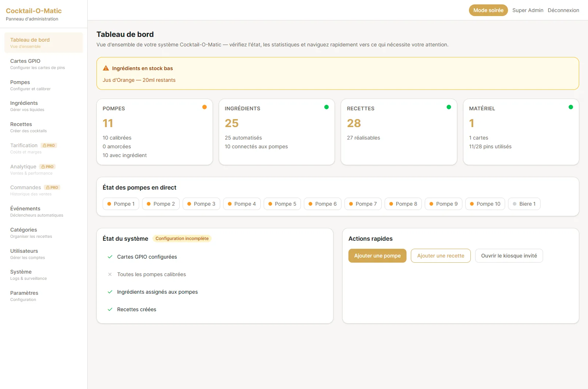Click '10 avec ingrédient' text
Image resolution: width=588 pixels, height=389 pixels.
click(x=125, y=155)
